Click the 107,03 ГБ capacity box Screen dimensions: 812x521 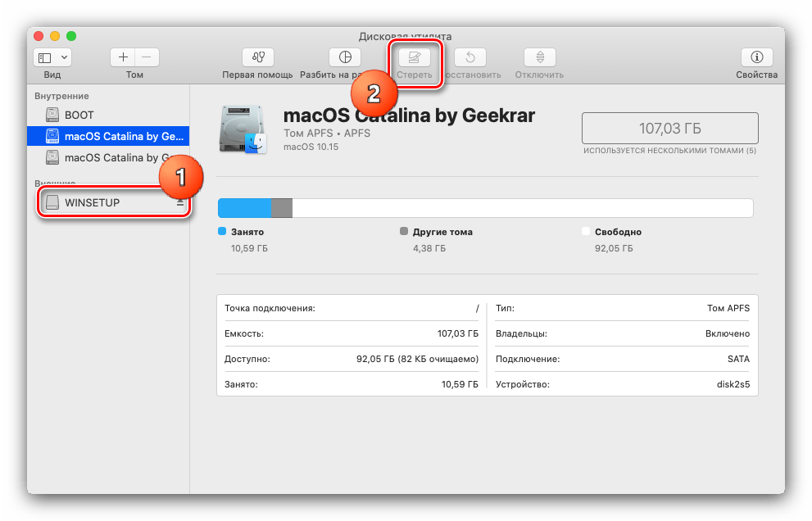click(670, 128)
